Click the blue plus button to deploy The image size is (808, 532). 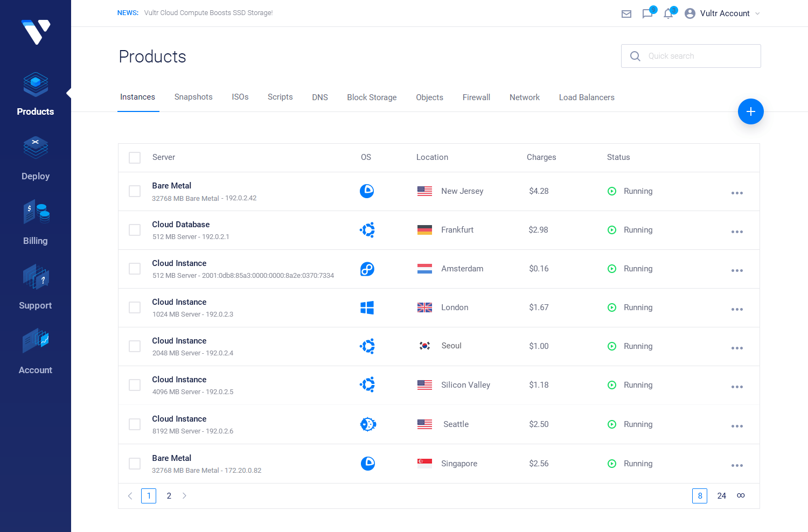750,111
